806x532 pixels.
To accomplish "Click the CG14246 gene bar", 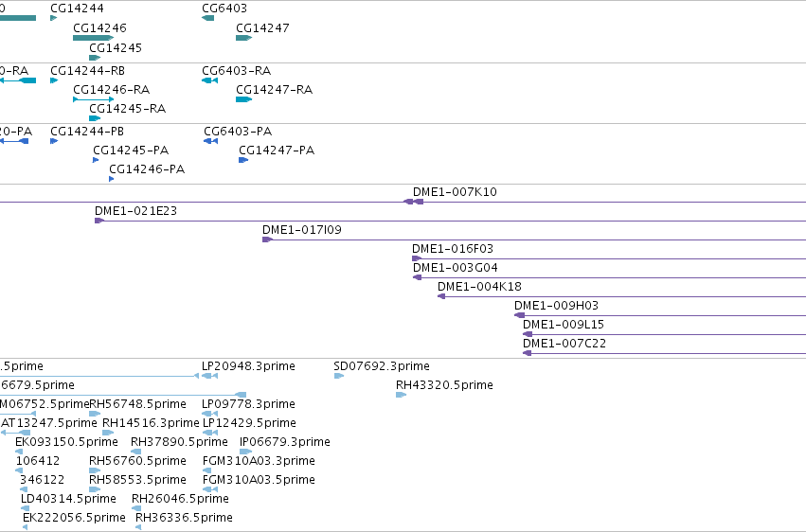I will (93, 38).
